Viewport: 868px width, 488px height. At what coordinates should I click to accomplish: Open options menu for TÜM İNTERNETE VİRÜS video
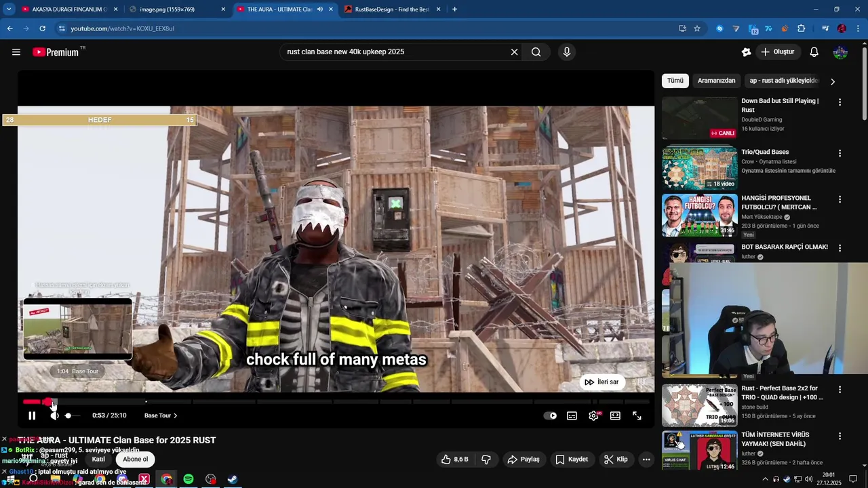click(x=840, y=436)
